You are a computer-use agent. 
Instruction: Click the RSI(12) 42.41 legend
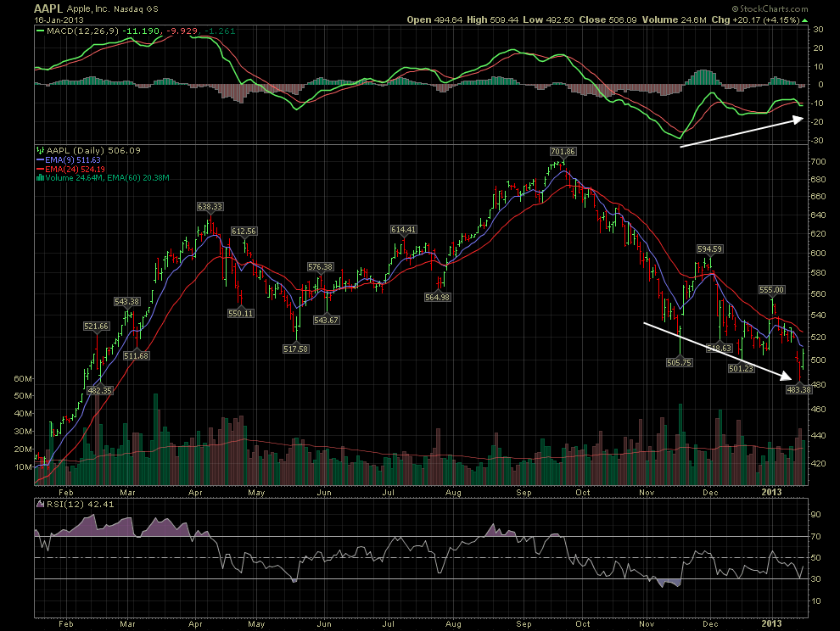[x=75, y=504]
